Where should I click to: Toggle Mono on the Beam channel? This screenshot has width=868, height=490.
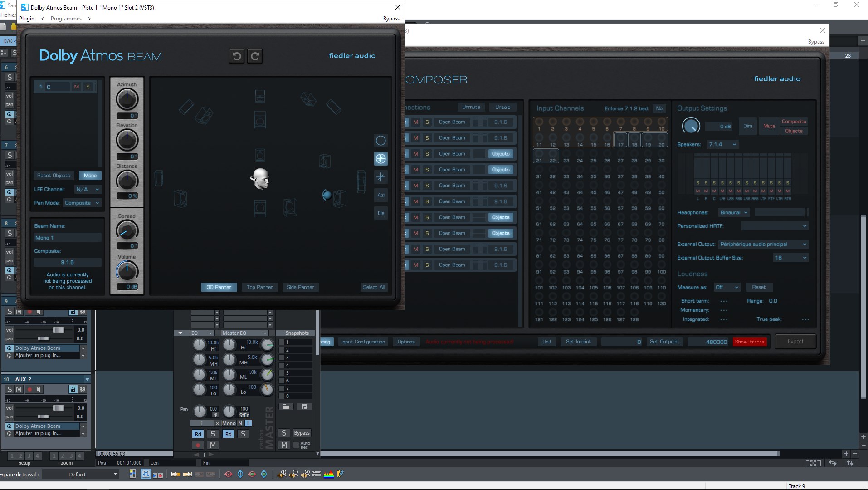click(x=90, y=176)
